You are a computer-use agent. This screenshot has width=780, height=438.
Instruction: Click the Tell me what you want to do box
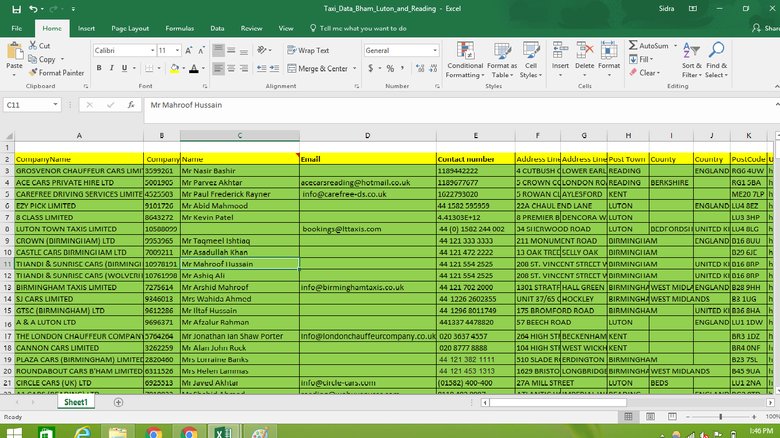(x=358, y=28)
